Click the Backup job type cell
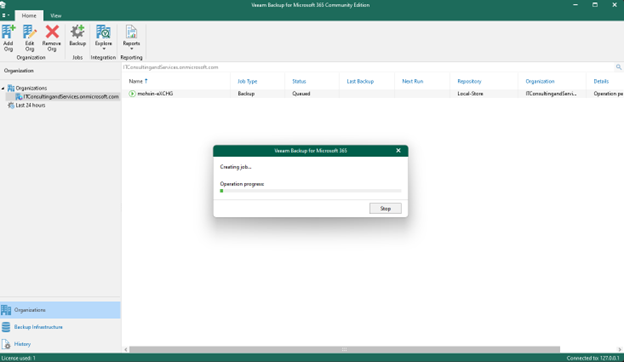This screenshot has height=362, width=624. 246,94
